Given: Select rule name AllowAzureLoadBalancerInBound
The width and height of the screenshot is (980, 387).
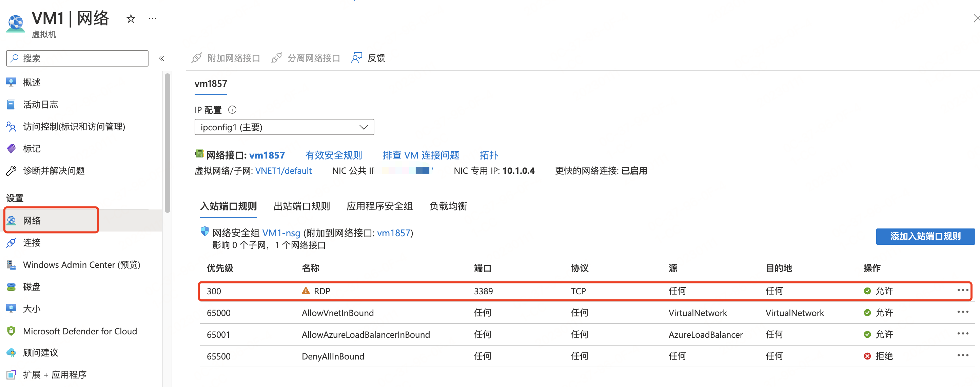Looking at the screenshot, I should pyautogui.click(x=366, y=335).
